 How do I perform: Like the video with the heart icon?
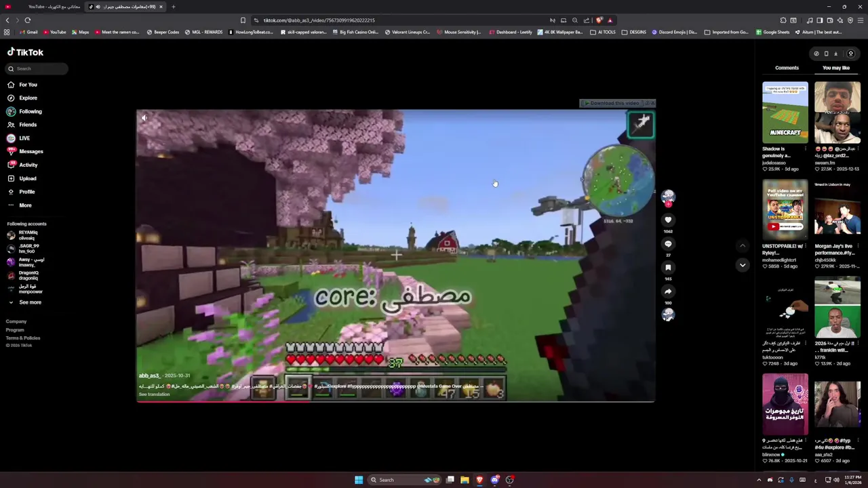click(x=668, y=220)
